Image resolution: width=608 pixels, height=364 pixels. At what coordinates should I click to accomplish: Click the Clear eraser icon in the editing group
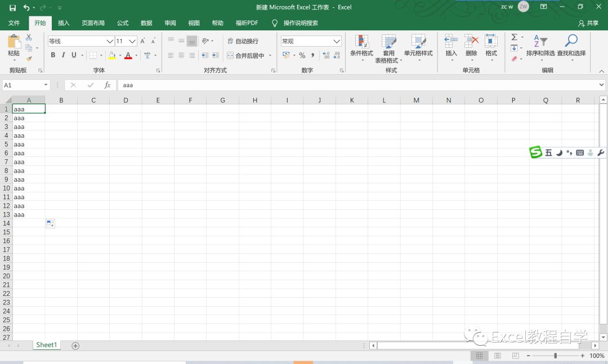pyautogui.click(x=514, y=59)
